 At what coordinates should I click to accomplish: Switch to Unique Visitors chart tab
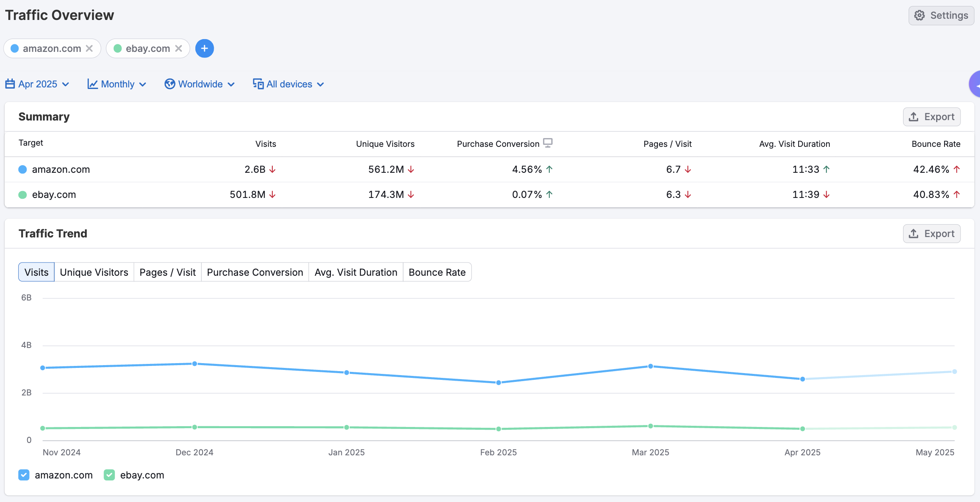94,272
